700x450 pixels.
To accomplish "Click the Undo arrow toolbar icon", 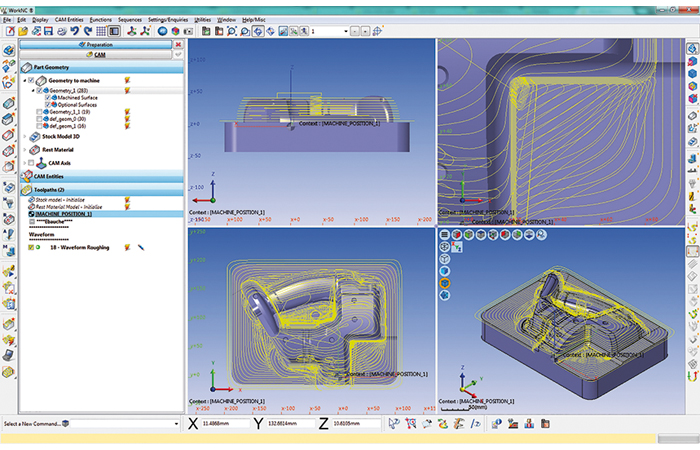I will click(x=75, y=31).
